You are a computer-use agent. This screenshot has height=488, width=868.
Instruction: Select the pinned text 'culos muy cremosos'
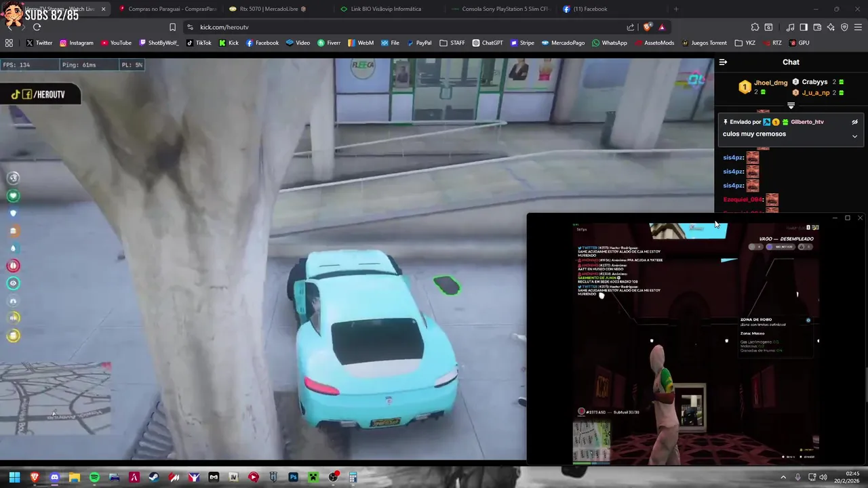coord(754,134)
